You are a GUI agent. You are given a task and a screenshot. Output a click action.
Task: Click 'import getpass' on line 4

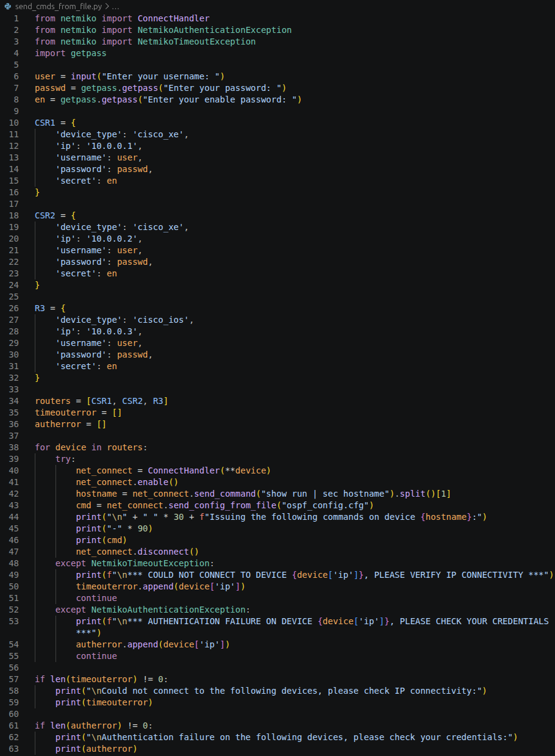[x=71, y=53]
